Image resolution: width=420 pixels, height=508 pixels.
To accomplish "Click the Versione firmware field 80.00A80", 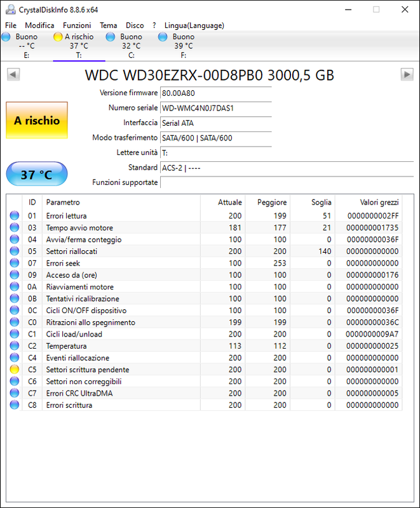I will [216, 93].
